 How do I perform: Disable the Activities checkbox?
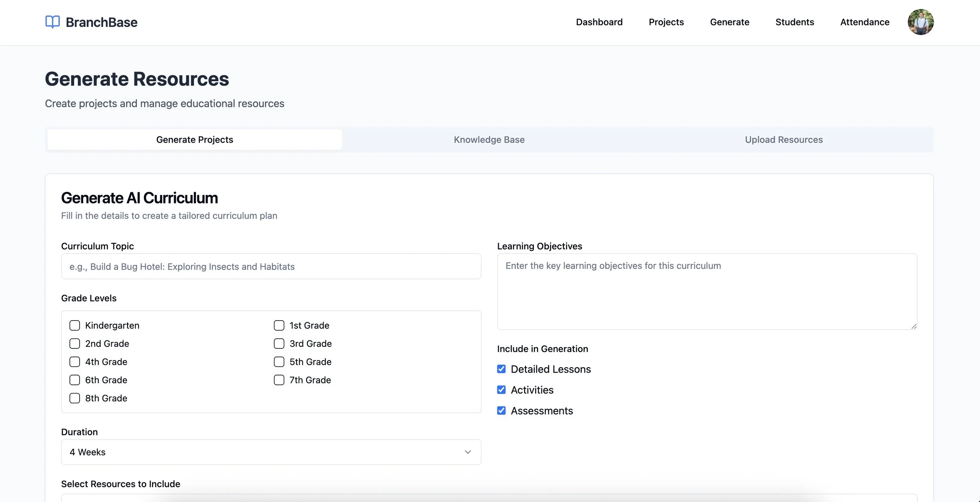501,390
